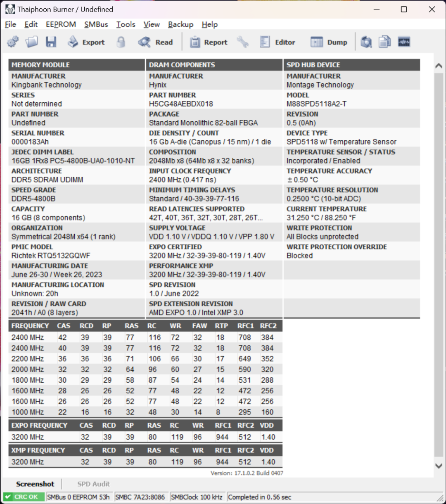
Task: Select current temperature 31.250 °C value
Action: coord(321,218)
